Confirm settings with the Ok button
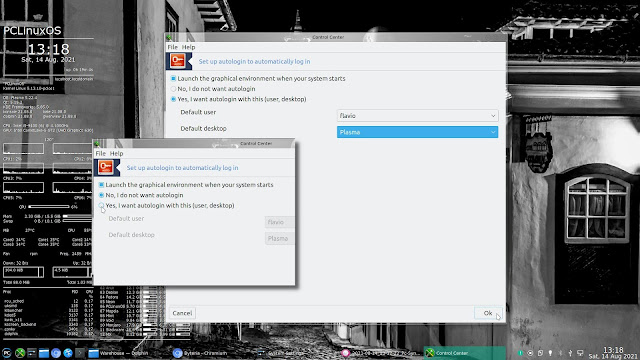The image size is (640, 360). (x=488, y=313)
